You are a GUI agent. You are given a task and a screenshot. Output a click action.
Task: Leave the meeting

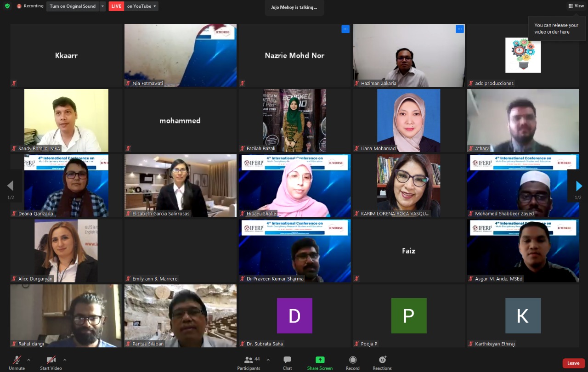click(573, 363)
